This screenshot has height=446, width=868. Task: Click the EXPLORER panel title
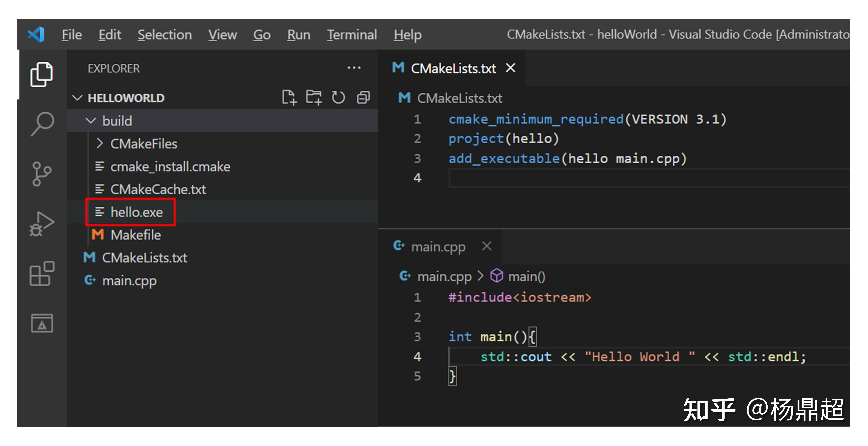tap(114, 69)
